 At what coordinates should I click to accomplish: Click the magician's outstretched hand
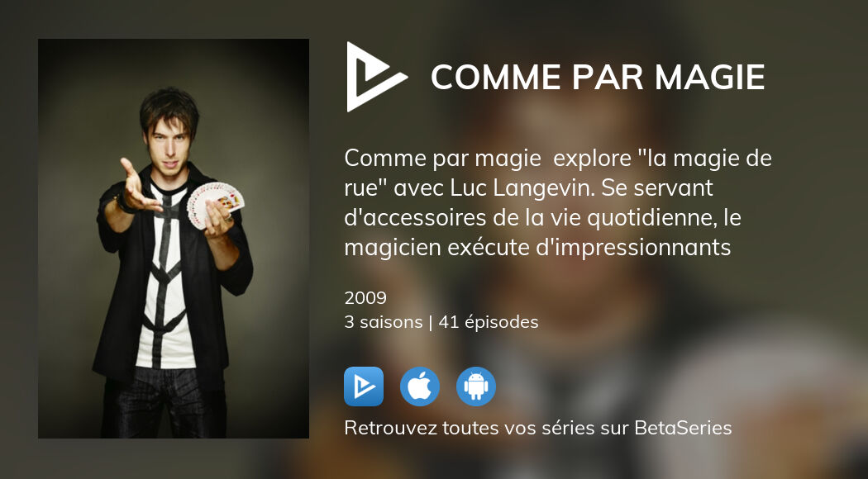(136, 187)
